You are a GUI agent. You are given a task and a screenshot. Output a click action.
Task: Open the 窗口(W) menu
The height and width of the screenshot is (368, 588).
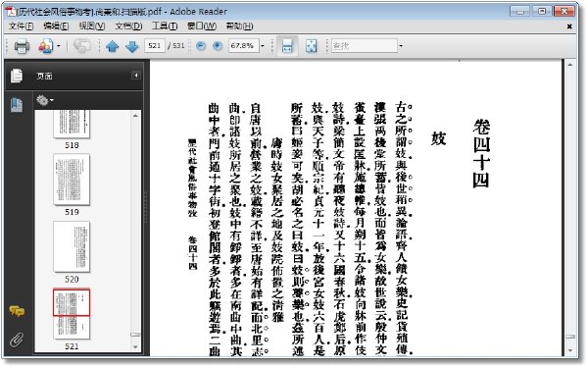pos(202,26)
